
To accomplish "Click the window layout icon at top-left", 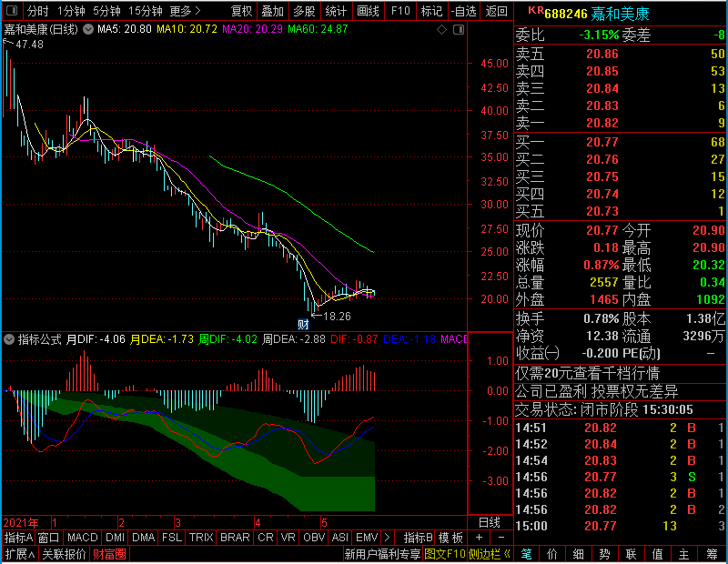I will 12,10.
